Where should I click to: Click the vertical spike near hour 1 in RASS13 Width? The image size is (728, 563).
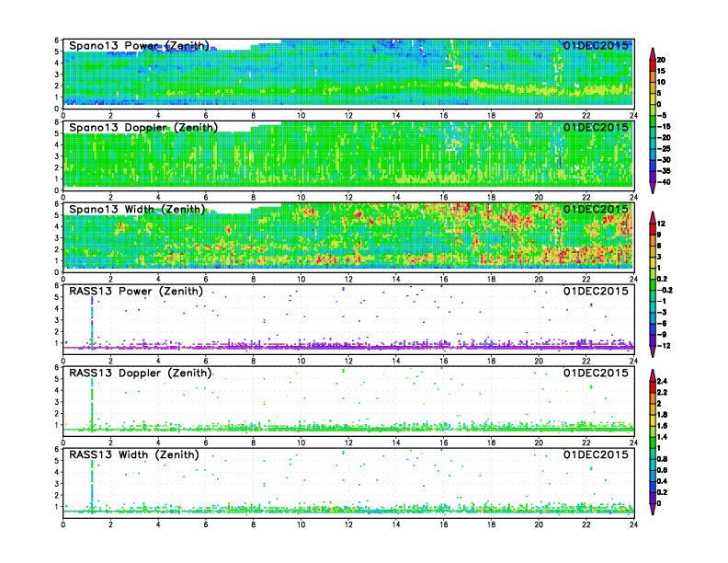[x=92, y=486]
